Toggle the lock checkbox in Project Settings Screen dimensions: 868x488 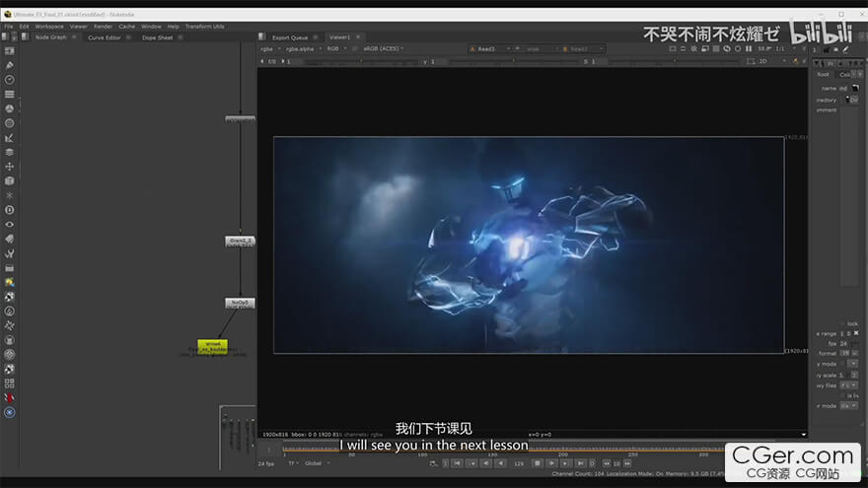(x=843, y=323)
